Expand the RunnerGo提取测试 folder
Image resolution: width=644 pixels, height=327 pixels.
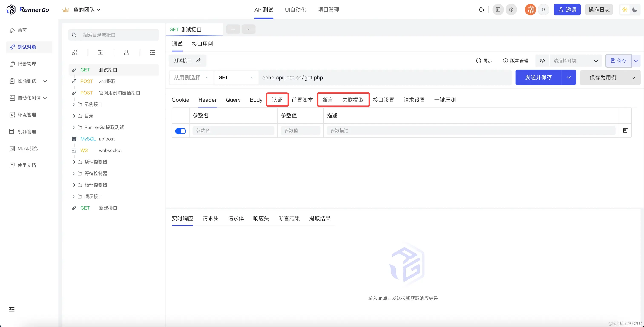tap(74, 127)
